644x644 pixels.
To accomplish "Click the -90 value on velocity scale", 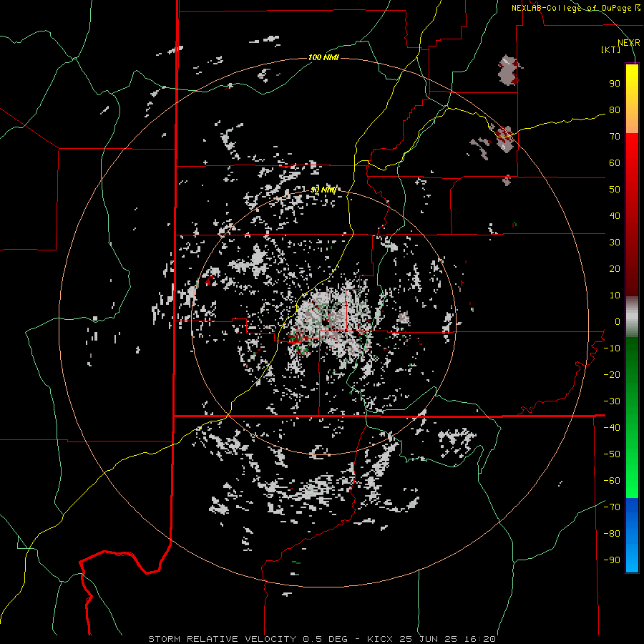I will tap(612, 560).
